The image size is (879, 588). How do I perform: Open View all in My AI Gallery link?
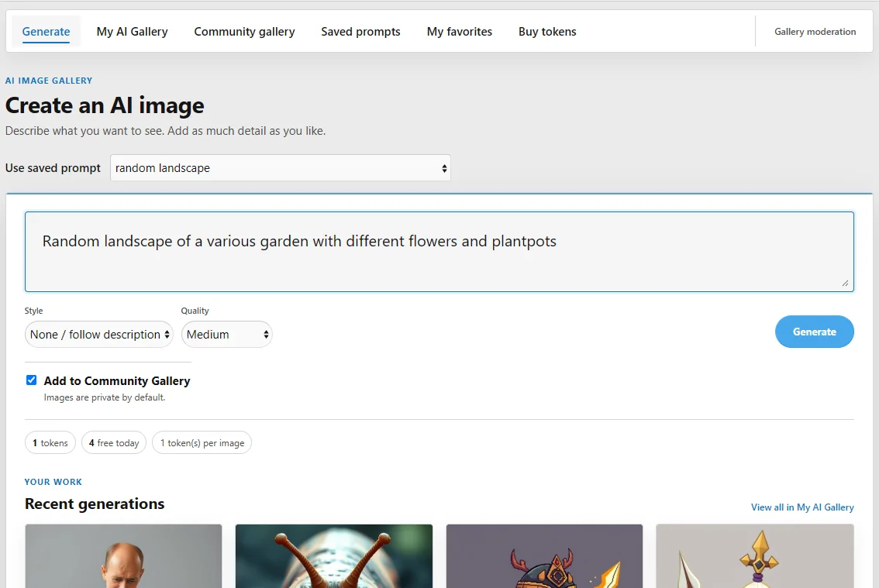coord(802,507)
